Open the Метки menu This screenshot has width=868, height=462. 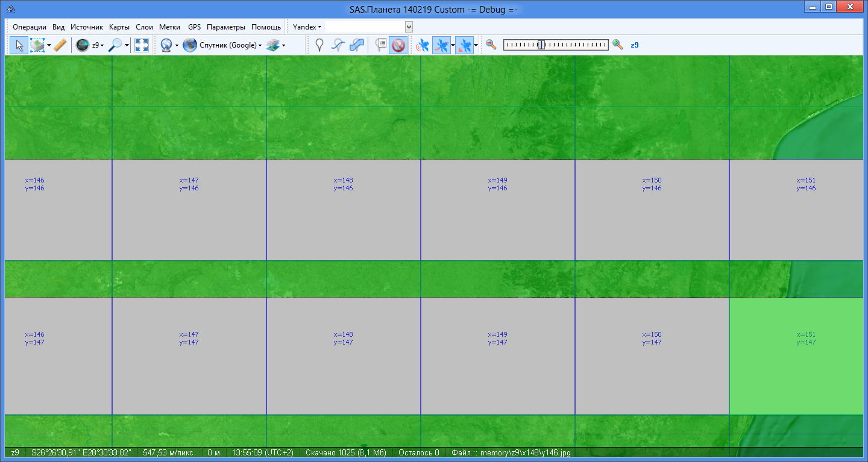click(169, 27)
